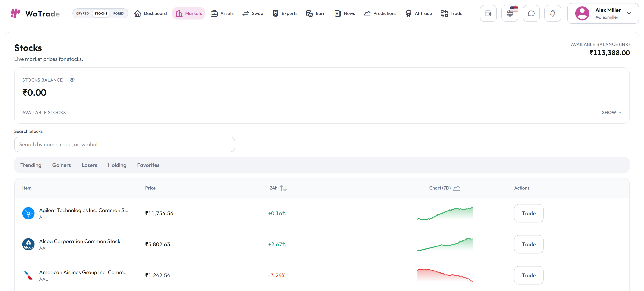This screenshot has width=644, height=291.
Task: Trade Alcoa Corporation stock
Action: click(528, 244)
